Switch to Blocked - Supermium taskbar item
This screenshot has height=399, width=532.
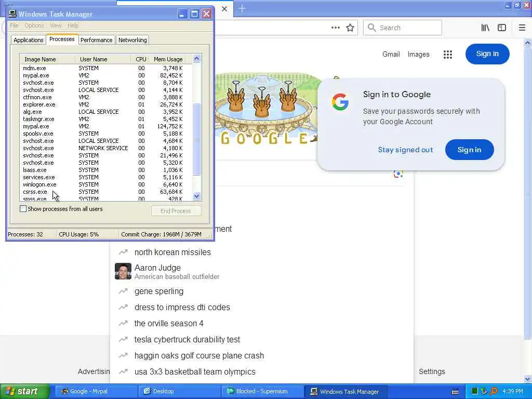click(262, 392)
